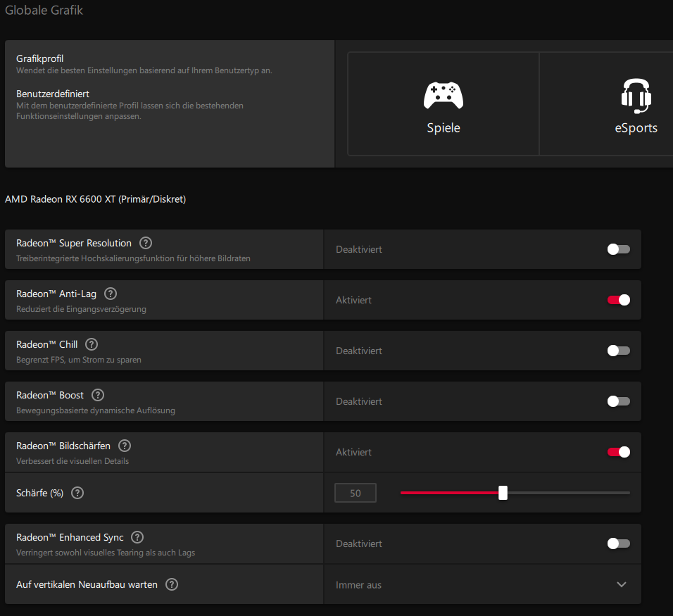The image size is (673, 616).
Task: Click the Radeon Enhanced Sync label text
Action: coord(70,537)
